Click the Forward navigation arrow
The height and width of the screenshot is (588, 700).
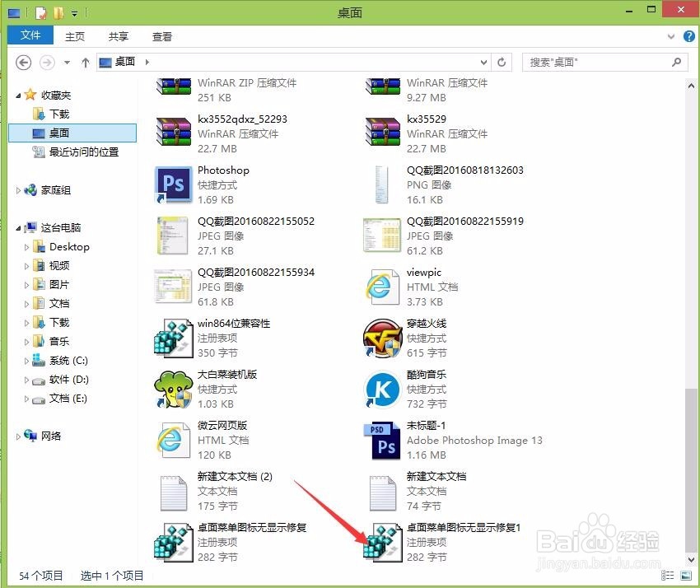[47, 62]
